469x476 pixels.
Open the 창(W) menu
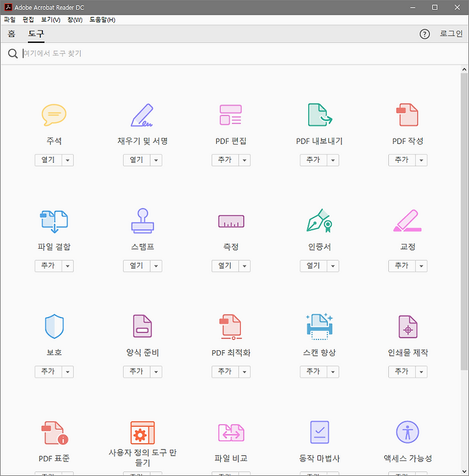tap(75, 20)
